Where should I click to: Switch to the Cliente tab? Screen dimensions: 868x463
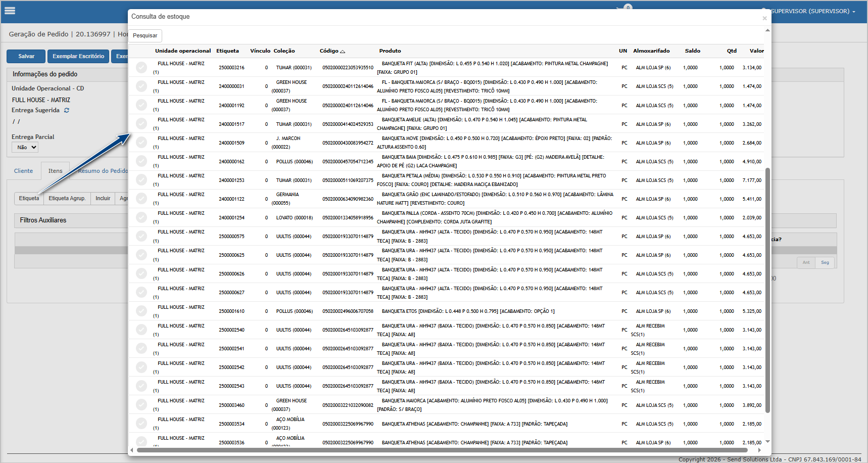point(23,171)
